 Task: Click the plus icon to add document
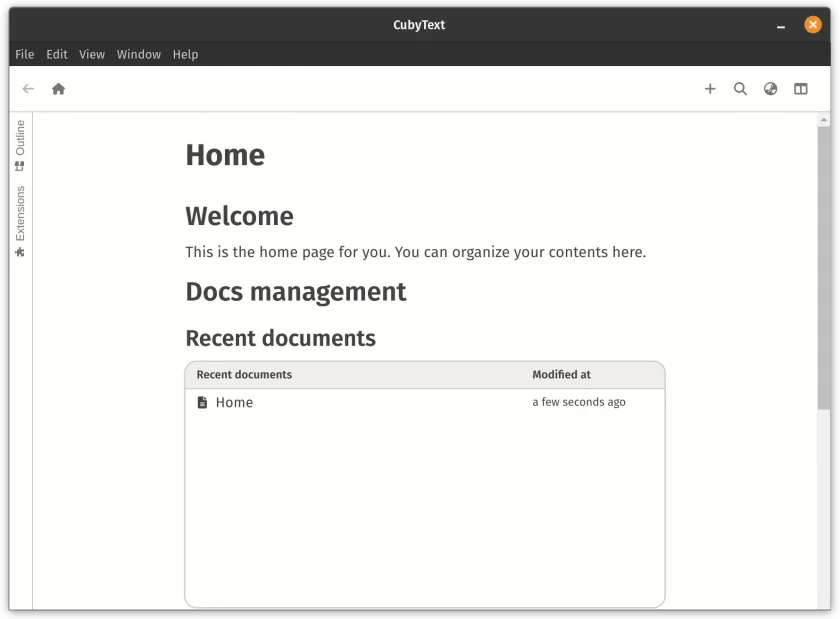(710, 89)
